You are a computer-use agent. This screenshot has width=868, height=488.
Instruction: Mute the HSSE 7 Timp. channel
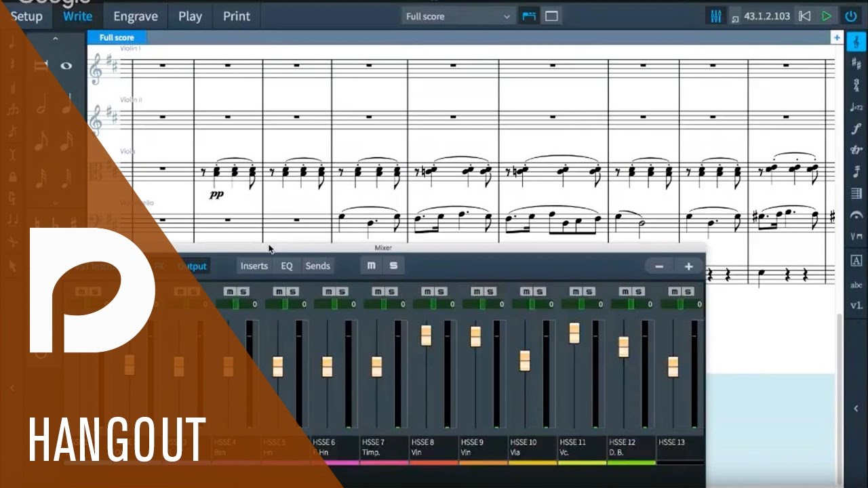[x=378, y=291]
